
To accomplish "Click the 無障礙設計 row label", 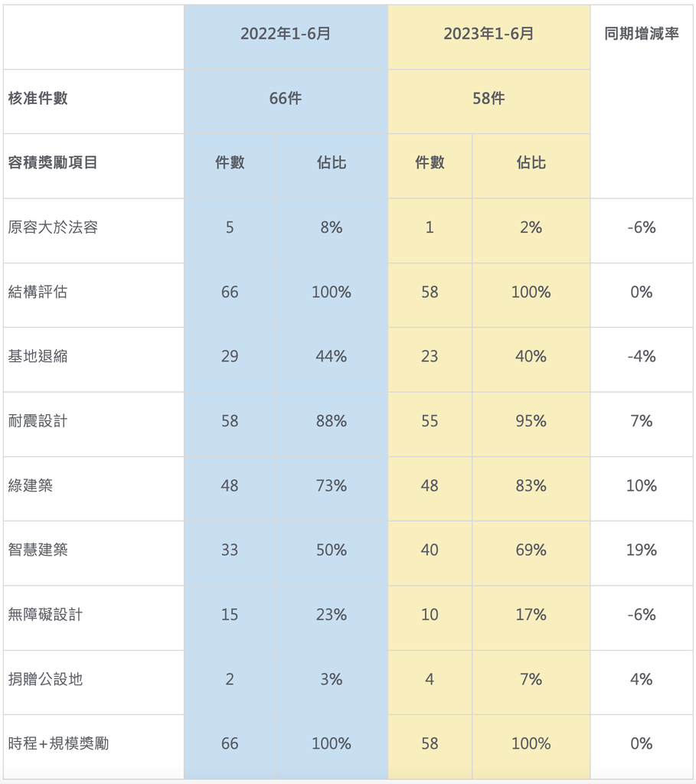I will point(45,615).
